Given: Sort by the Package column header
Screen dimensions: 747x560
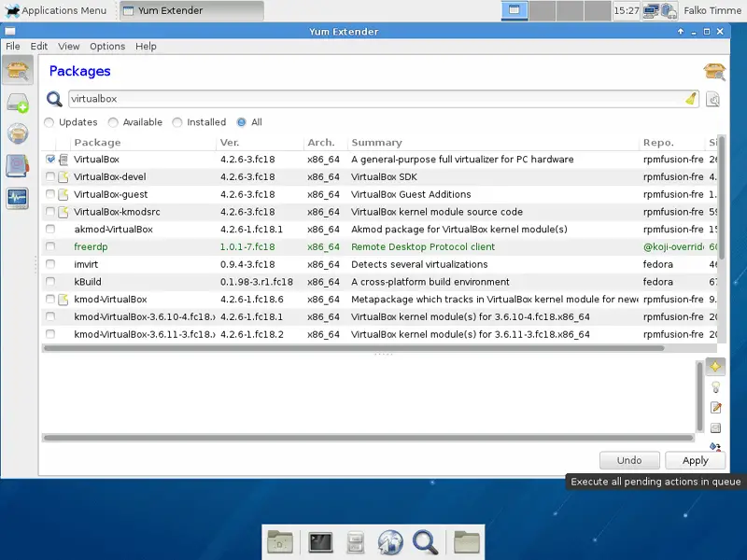Looking at the screenshot, I should [143, 143].
